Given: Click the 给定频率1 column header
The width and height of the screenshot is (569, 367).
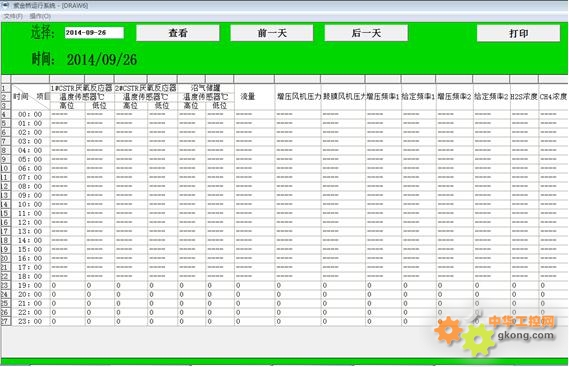Looking at the screenshot, I should coord(418,97).
